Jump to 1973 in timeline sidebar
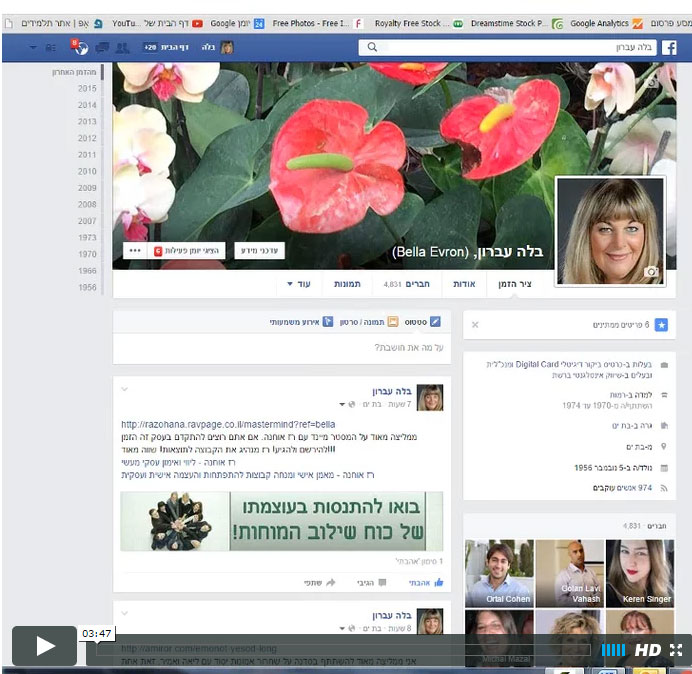Viewport: 692px width, 674px height. 87,237
